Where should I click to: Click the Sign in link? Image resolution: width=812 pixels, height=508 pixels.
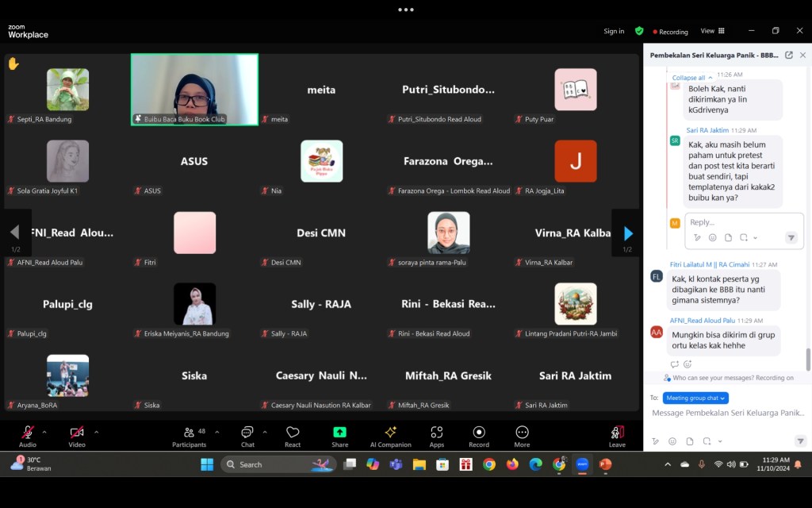(614, 31)
